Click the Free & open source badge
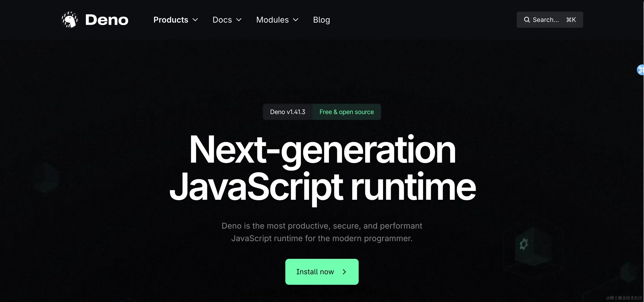The width and height of the screenshot is (644, 302). [347, 112]
